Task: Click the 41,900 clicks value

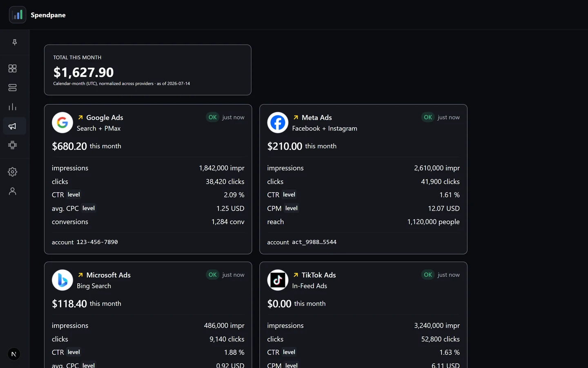Action: [440, 182]
